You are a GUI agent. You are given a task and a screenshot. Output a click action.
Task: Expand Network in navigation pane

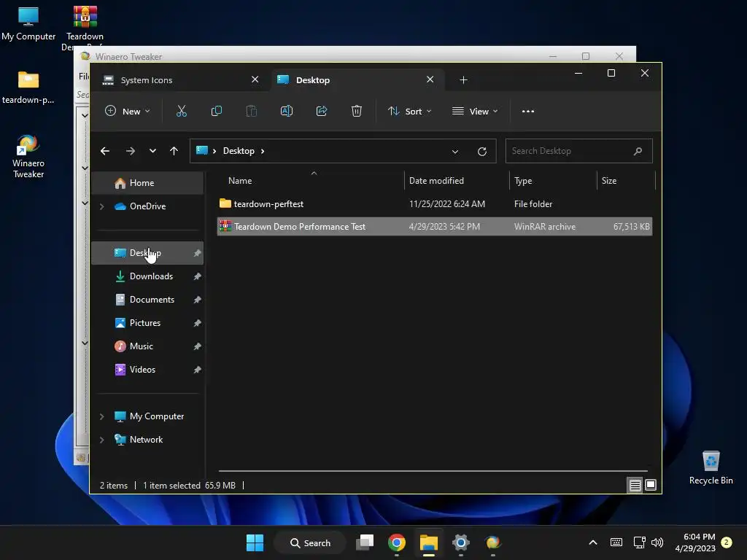coord(101,440)
